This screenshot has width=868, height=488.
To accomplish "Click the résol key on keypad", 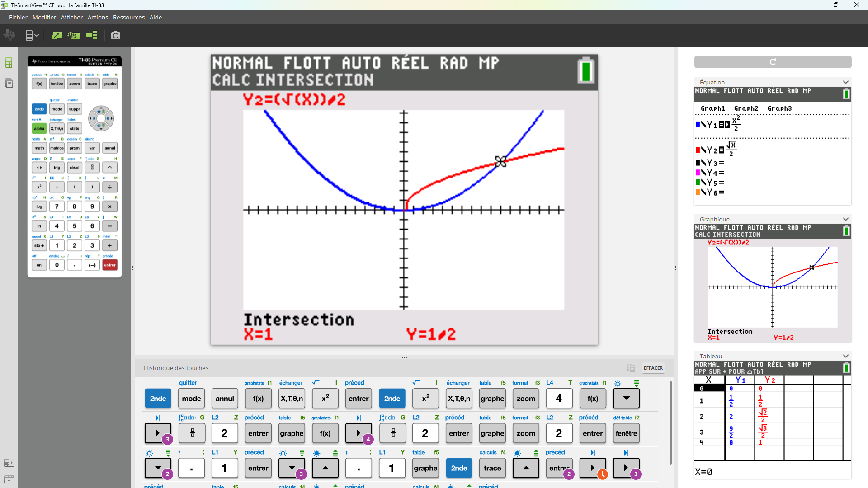I will tap(75, 167).
